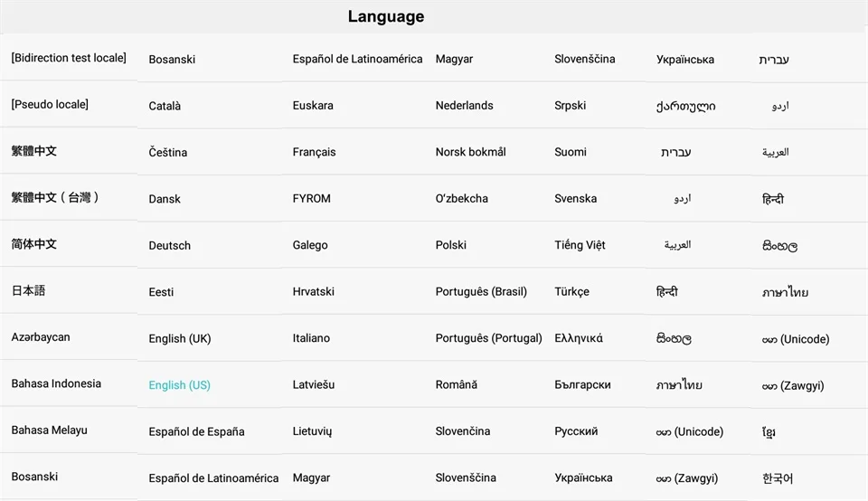Pick Tiếng Việt language option
868x501 pixels.
[580, 245]
